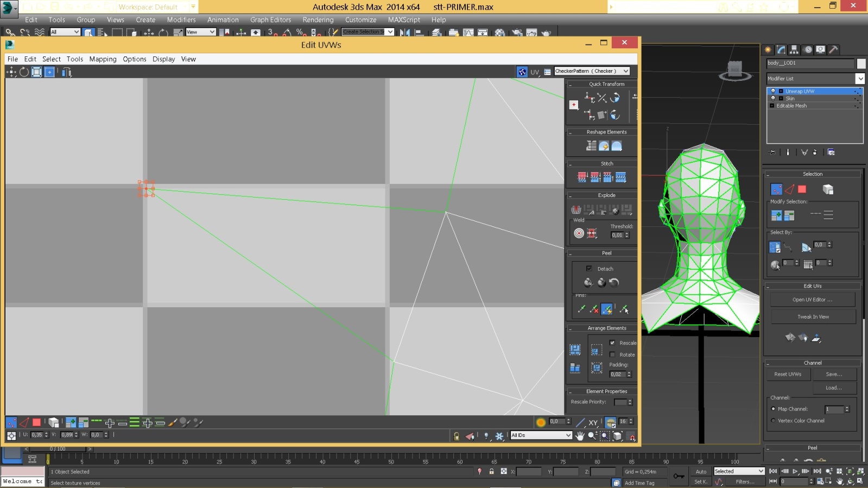Click the Load... button in Channel section
868x488 pixels.
coord(834,388)
